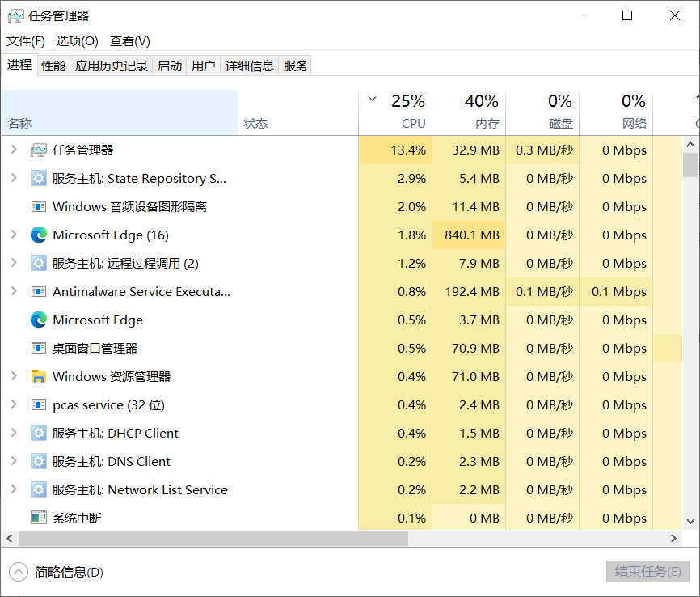
Task: Open the 文件(F) menu
Action: 25,41
